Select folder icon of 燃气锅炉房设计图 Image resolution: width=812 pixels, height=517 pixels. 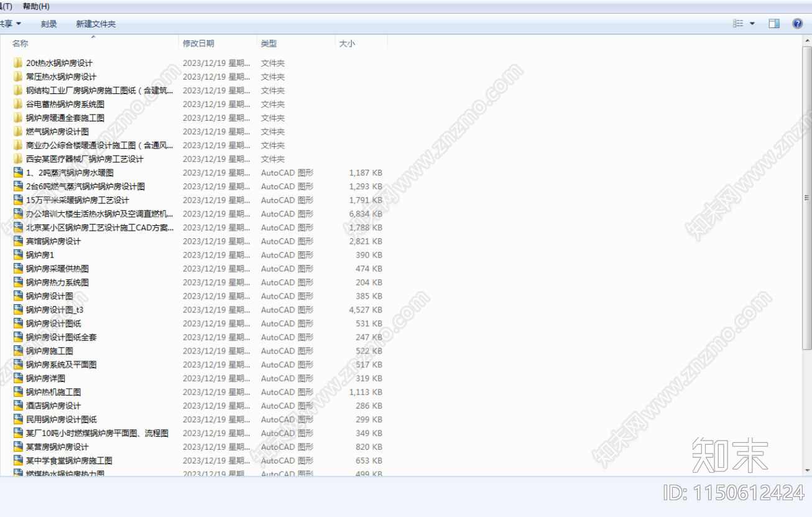tap(18, 131)
